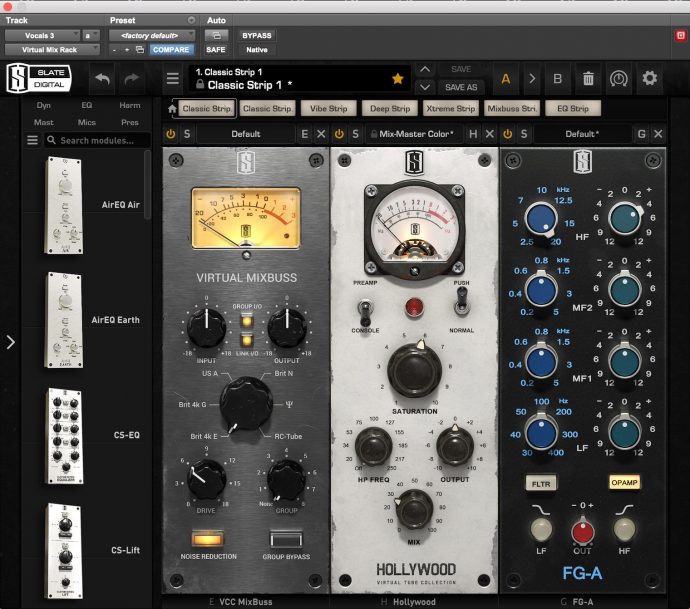
Task: Flip the Preamp/Console switch on Hollywood
Action: [365, 312]
